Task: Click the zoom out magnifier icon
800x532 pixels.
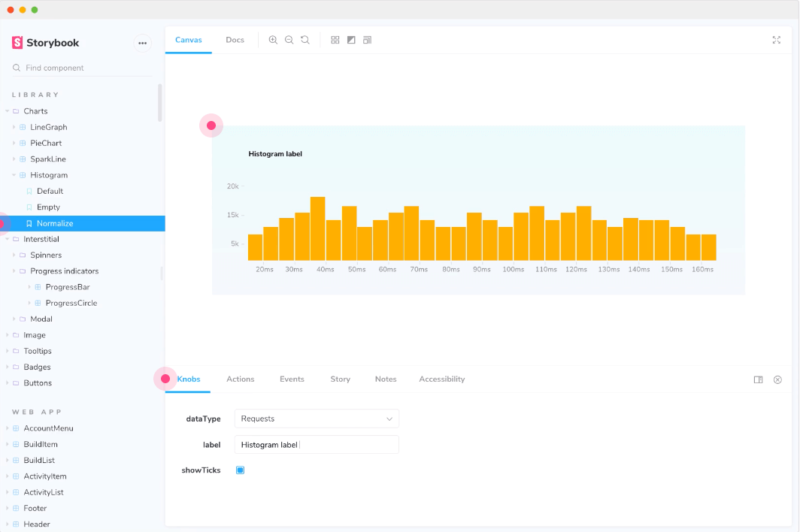Action: [x=289, y=40]
